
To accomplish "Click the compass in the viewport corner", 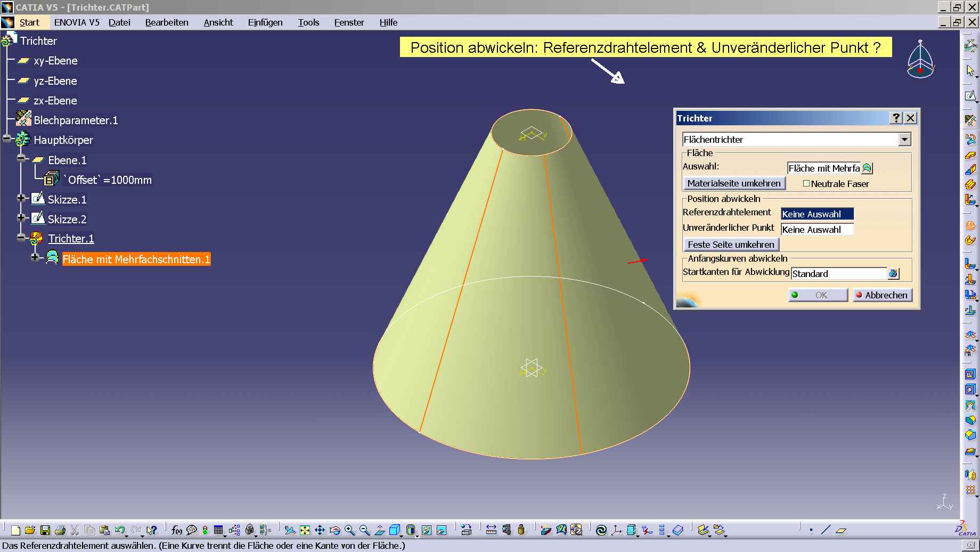I will point(920,60).
